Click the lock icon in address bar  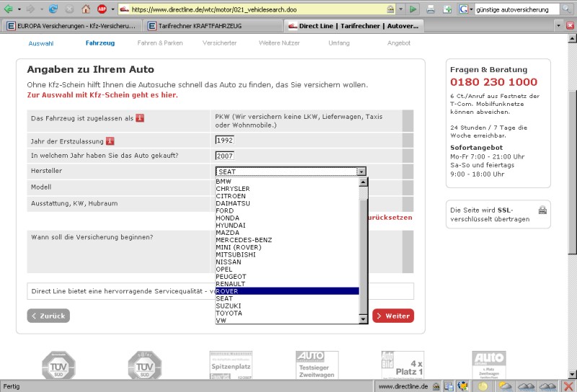pos(390,9)
